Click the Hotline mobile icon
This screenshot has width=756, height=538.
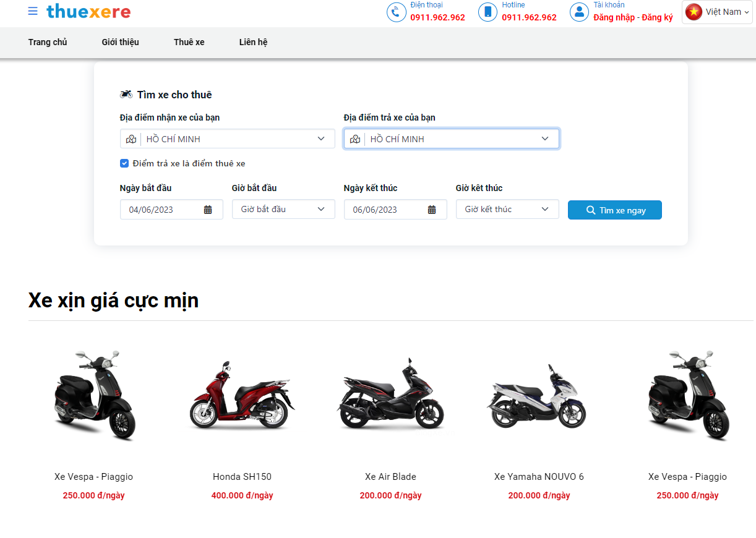(488, 12)
